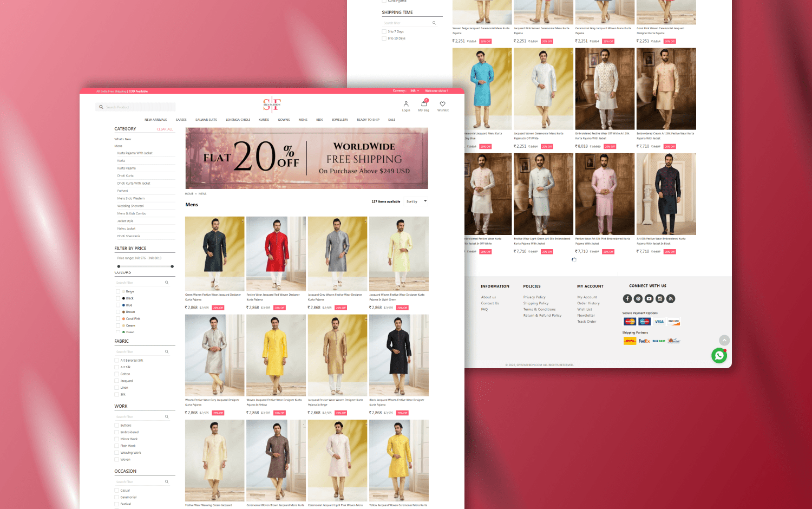
Task: Click the CLEAR ALL filters link
Action: pos(165,129)
